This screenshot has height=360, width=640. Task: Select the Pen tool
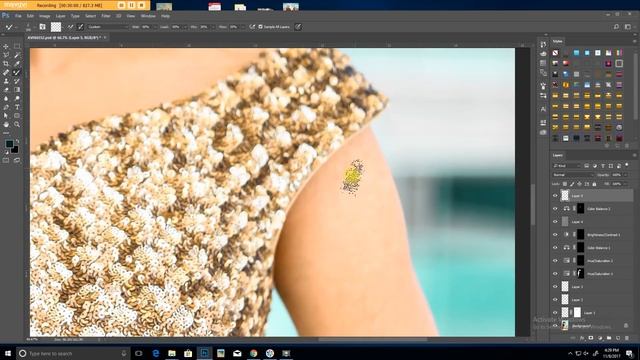point(6,107)
